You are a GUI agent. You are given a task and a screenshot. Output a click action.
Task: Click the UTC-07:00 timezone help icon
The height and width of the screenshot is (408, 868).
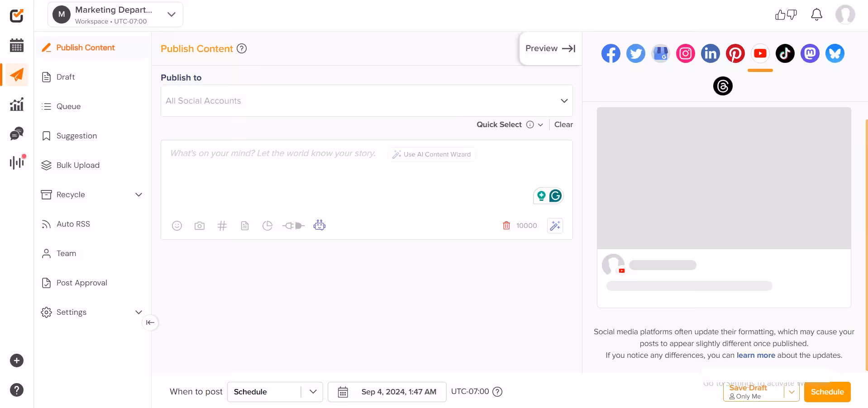click(x=497, y=392)
